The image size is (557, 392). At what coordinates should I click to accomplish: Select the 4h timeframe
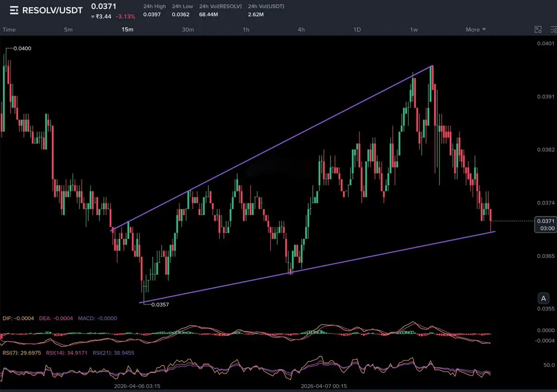point(301,30)
